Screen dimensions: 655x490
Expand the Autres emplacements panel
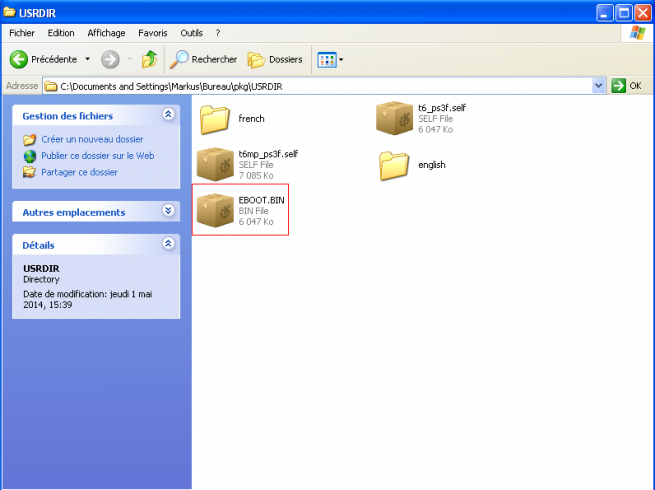[x=168, y=211]
